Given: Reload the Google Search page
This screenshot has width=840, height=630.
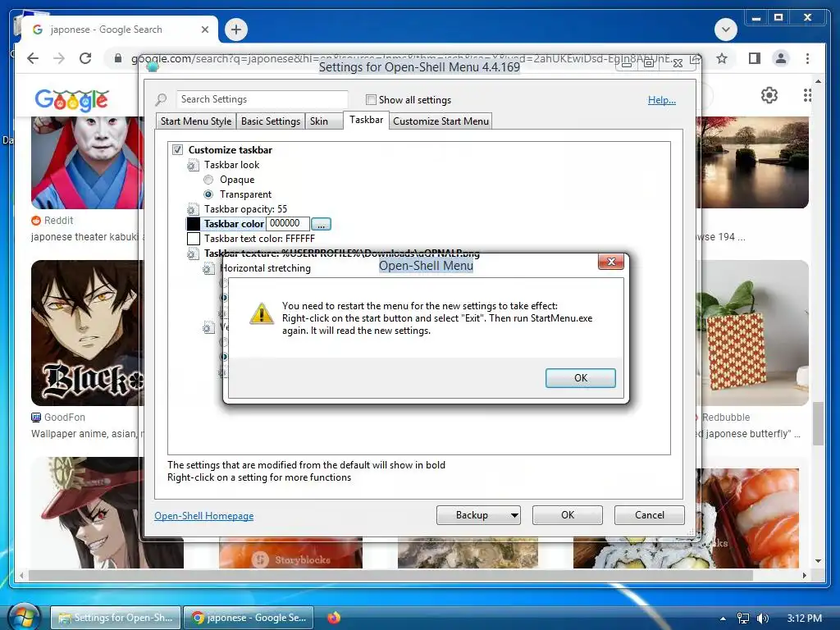Looking at the screenshot, I should (x=85, y=58).
